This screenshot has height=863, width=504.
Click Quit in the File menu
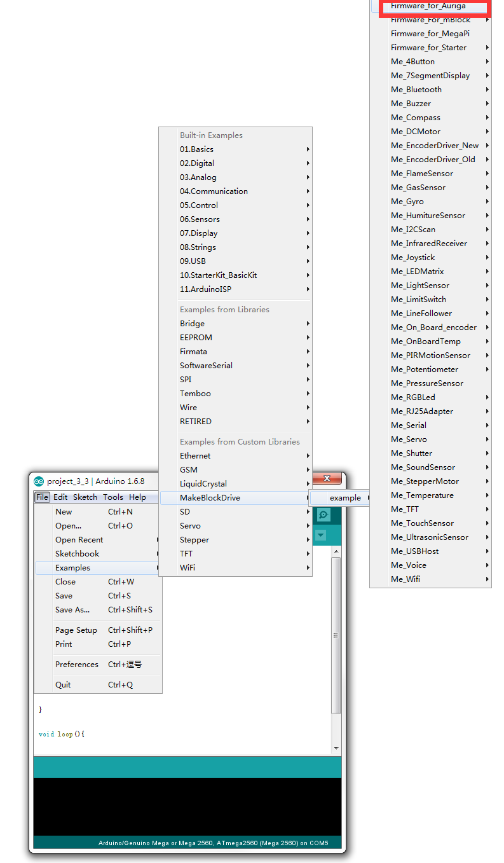click(x=63, y=685)
